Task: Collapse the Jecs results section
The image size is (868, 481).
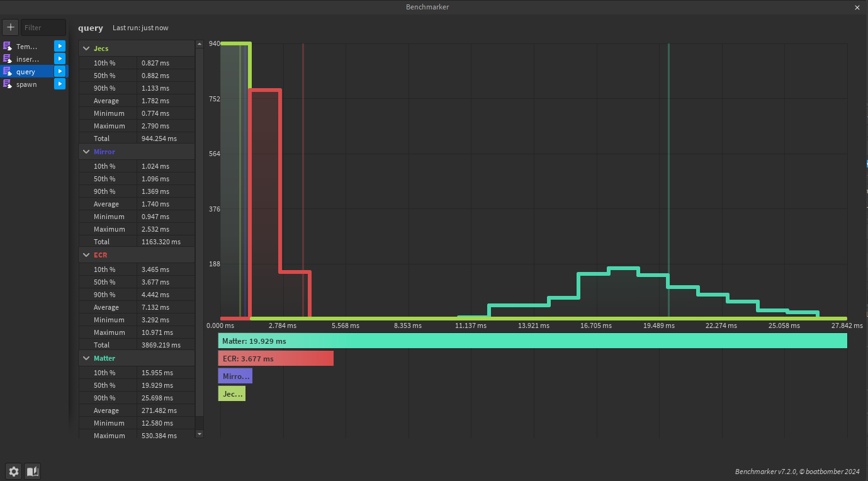Action: tap(86, 48)
